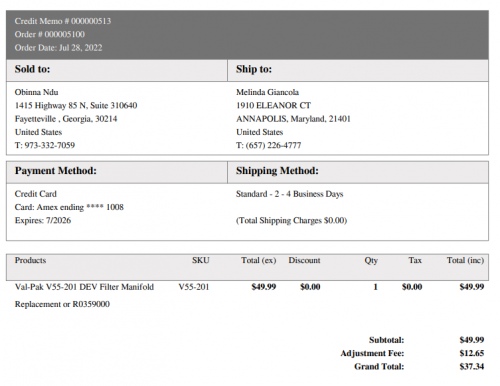Select the V55-201 SKU value
The image size is (500, 386).
click(x=194, y=287)
